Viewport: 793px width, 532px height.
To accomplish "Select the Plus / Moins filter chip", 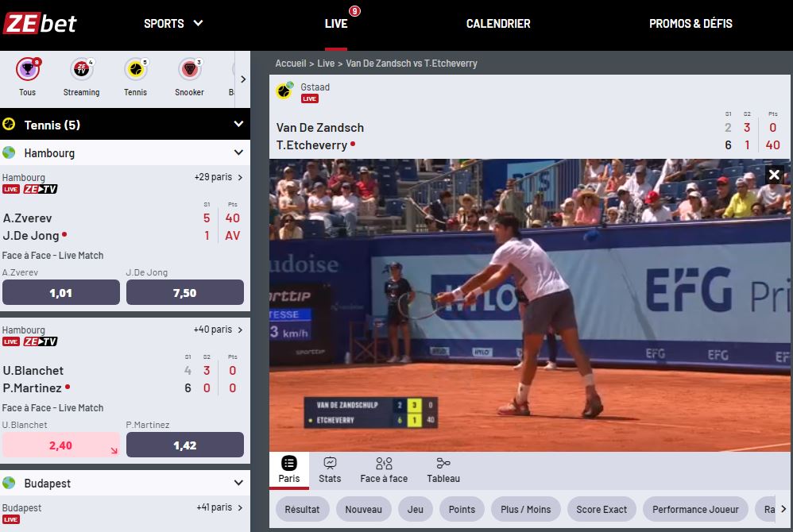I will pyautogui.click(x=525, y=510).
